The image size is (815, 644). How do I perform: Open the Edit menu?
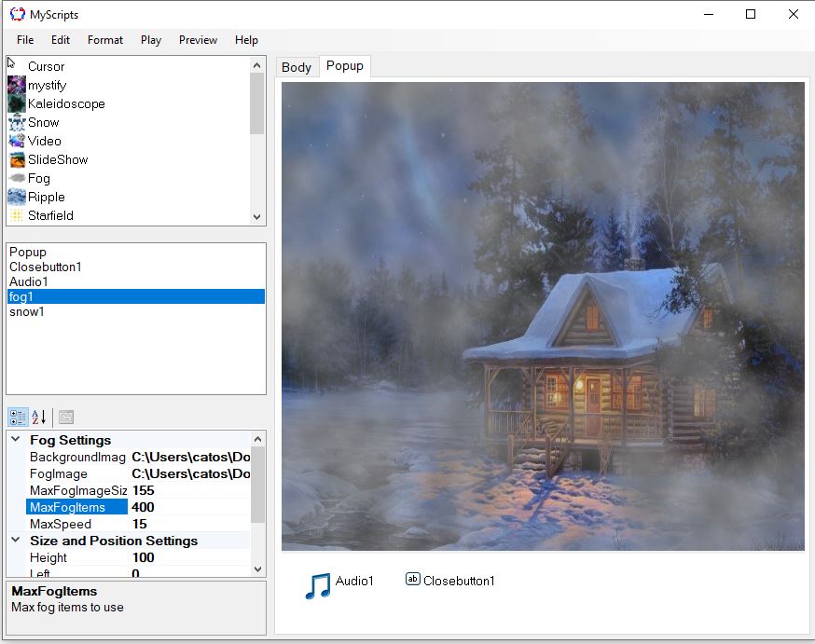pos(61,40)
